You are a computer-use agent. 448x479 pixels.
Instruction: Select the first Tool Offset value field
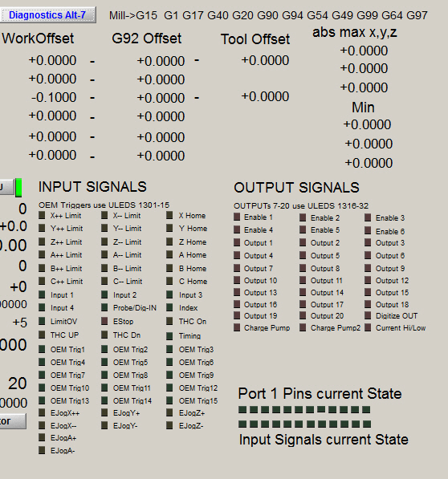pyautogui.click(x=265, y=60)
